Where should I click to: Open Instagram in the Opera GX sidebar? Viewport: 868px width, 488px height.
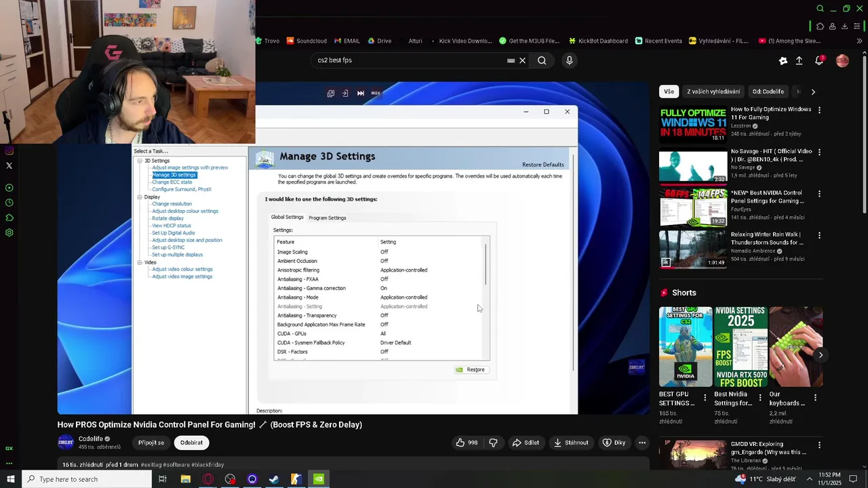click(x=9, y=150)
